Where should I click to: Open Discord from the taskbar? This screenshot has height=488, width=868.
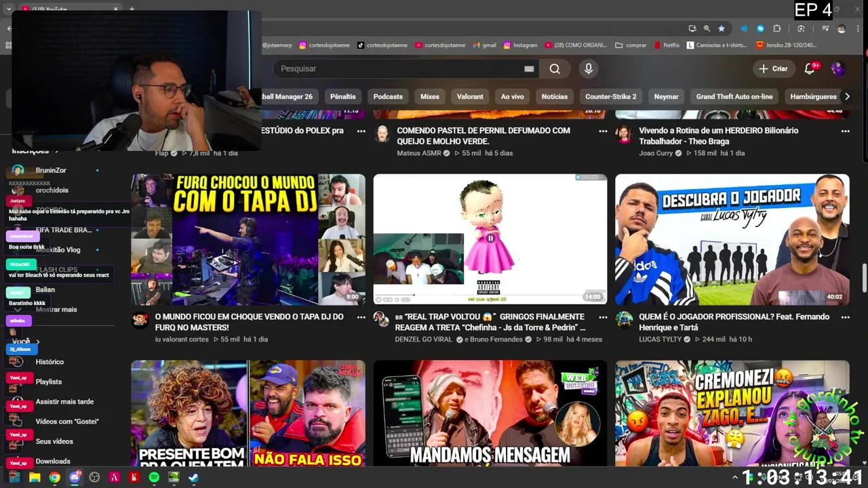pos(75,477)
